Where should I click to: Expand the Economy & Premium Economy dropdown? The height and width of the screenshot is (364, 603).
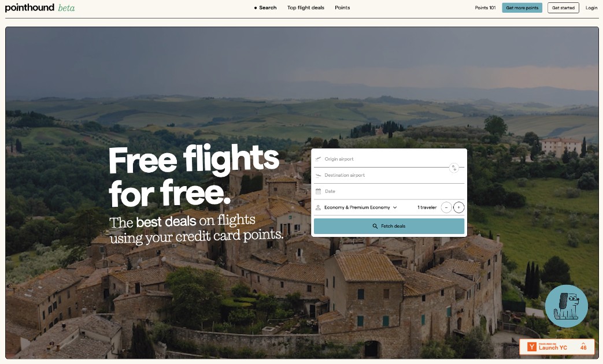[360, 207]
